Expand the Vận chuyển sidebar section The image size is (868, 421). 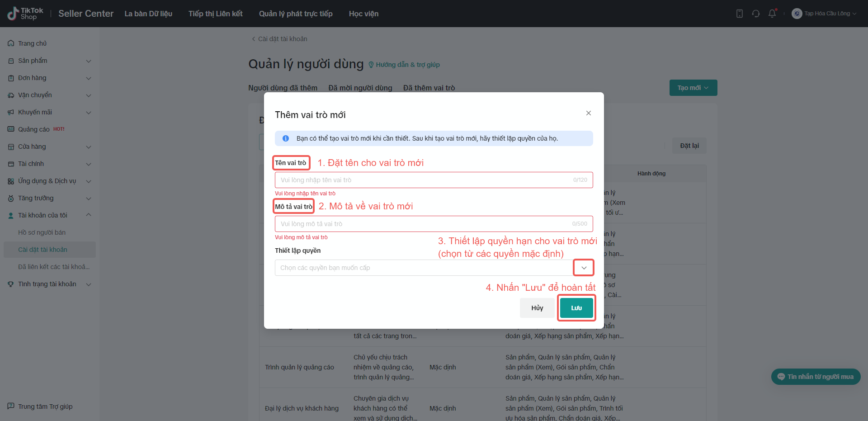89,95
